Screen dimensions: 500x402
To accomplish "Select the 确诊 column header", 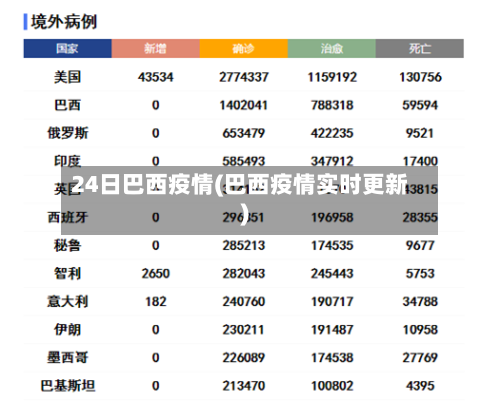I will point(244,49).
